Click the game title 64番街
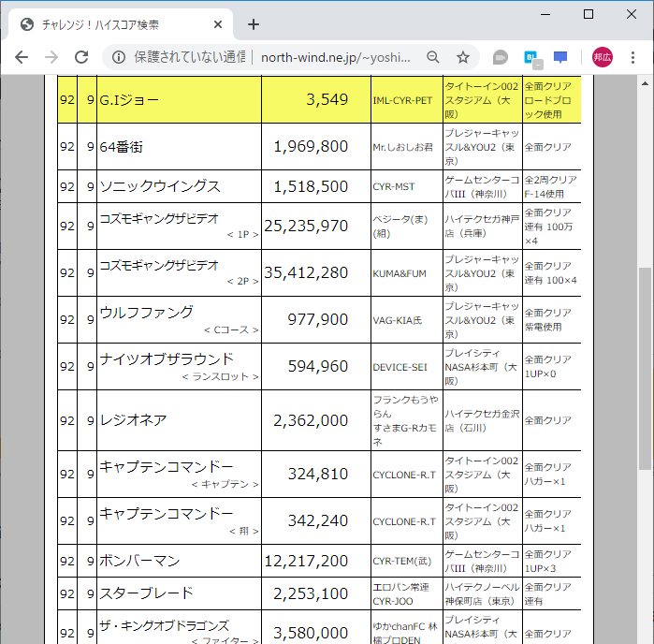The image size is (654, 644). (121, 147)
